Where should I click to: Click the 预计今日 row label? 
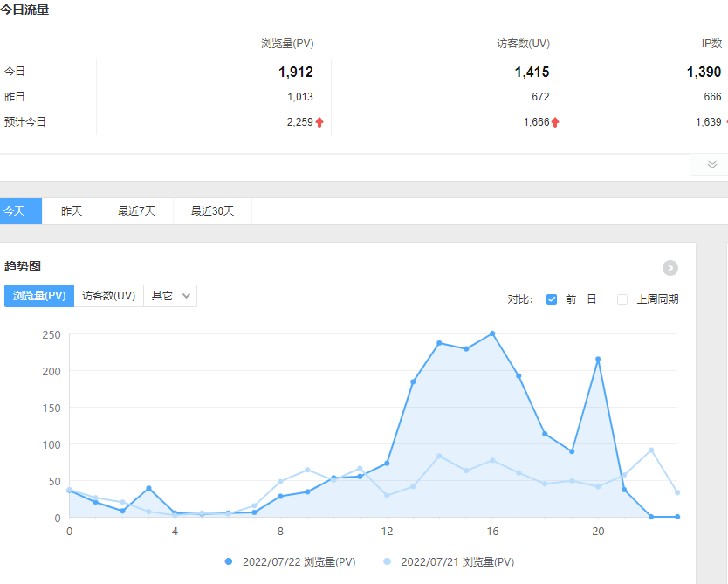click(24, 122)
